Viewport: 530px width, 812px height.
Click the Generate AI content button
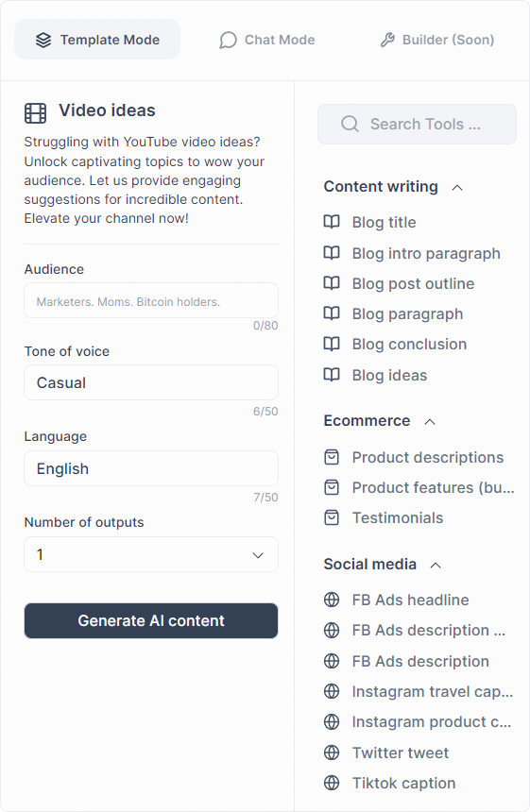click(x=151, y=621)
